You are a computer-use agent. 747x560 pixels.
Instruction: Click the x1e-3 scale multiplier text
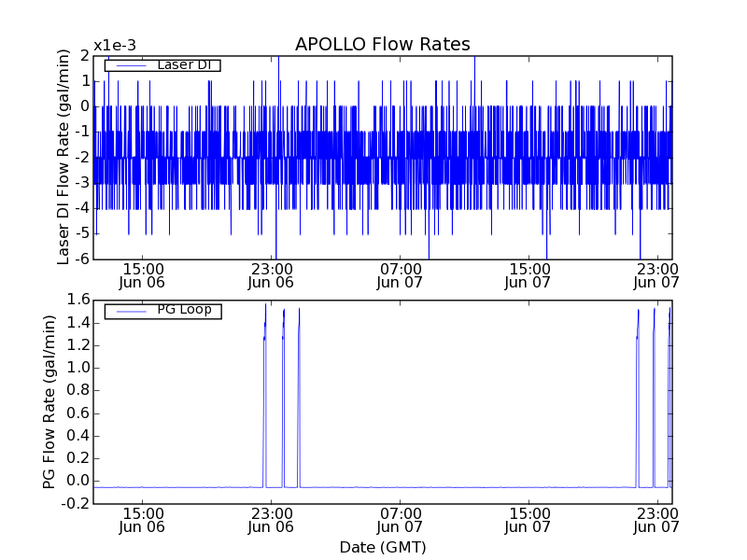pos(115,46)
